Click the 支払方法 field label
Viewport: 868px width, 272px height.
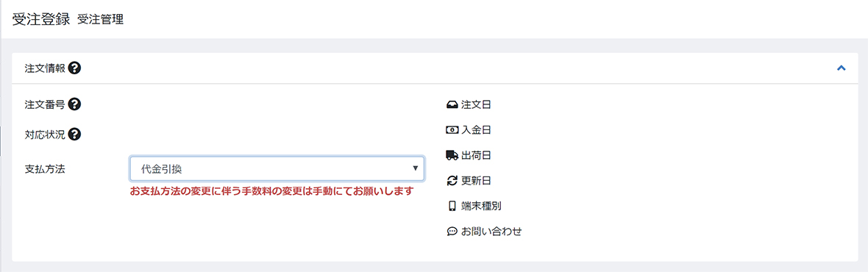[45, 169]
